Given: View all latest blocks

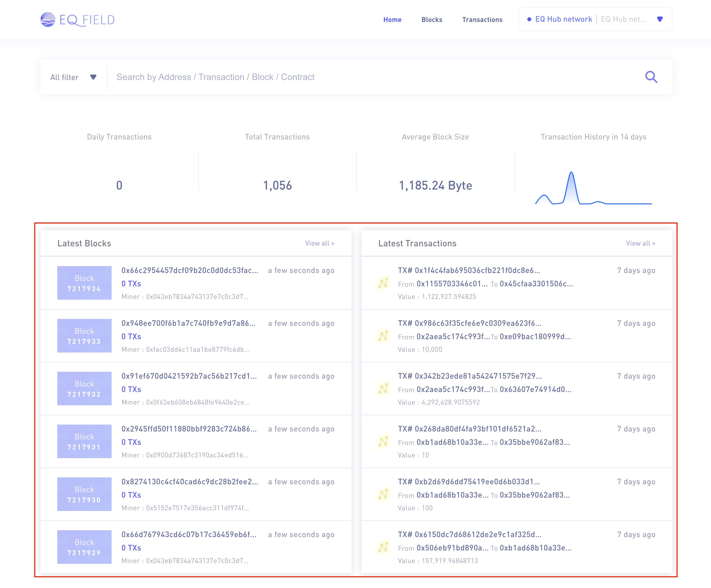Looking at the screenshot, I should [319, 243].
